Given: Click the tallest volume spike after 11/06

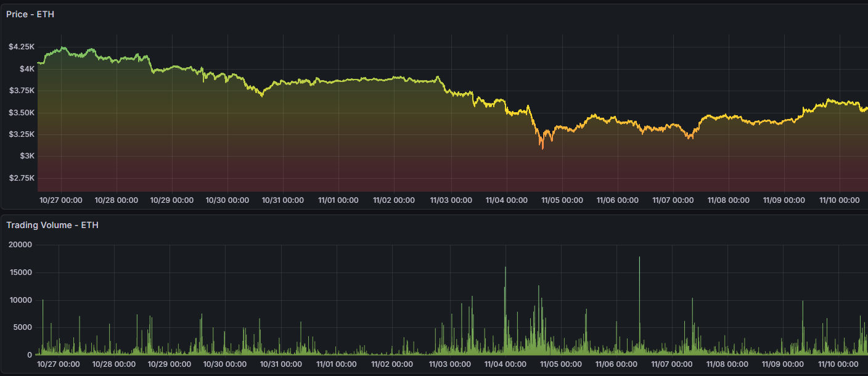Looking at the screenshot, I should [x=639, y=258].
